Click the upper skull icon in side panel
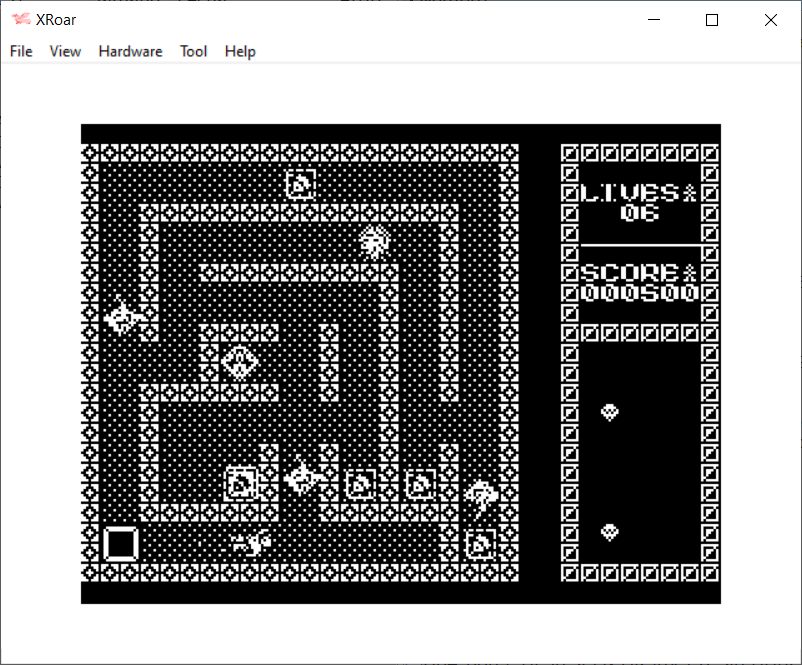Screen dimensions: 802x665 click(x=609, y=411)
